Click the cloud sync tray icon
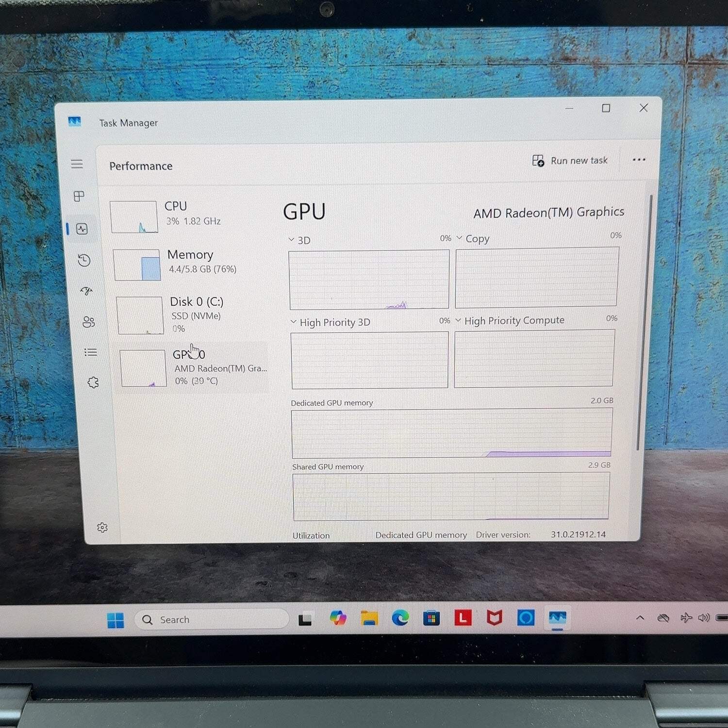This screenshot has width=728, height=728. pos(663,618)
